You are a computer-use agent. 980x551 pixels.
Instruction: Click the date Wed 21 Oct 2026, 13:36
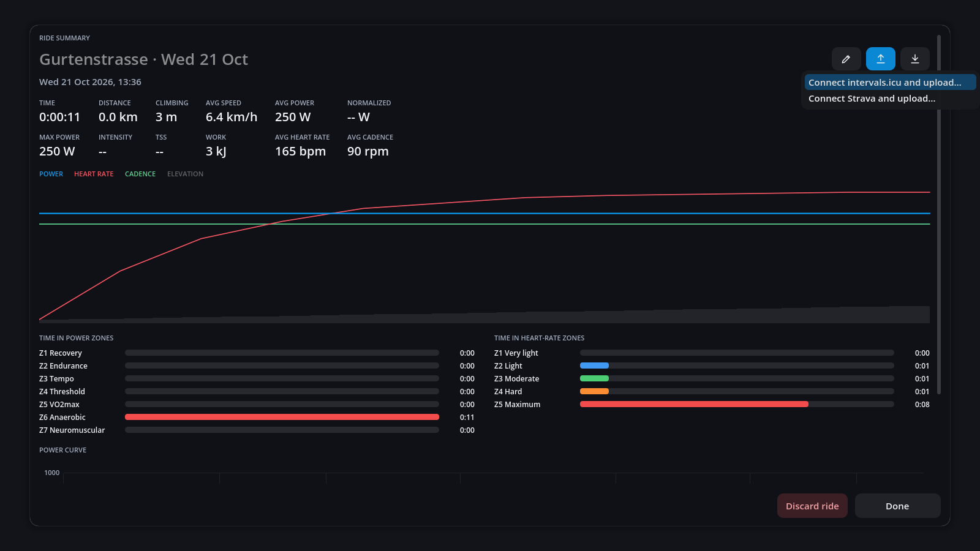[90, 82]
